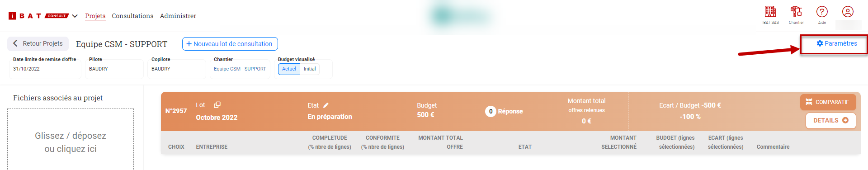Click Retour Projets back button
The width and height of the screenshot is (868, 170).
coord(38,43)
